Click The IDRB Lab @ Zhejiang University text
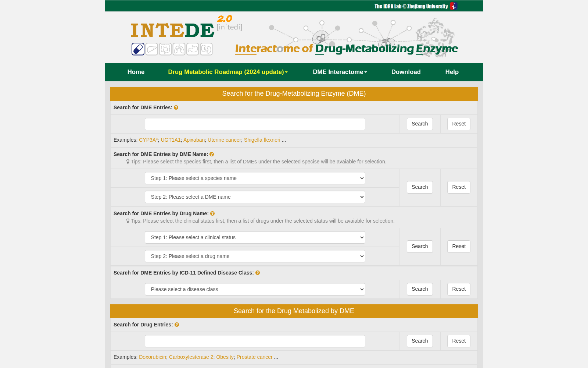The width and height of the screenshot is (588, 368). (411, 6)
